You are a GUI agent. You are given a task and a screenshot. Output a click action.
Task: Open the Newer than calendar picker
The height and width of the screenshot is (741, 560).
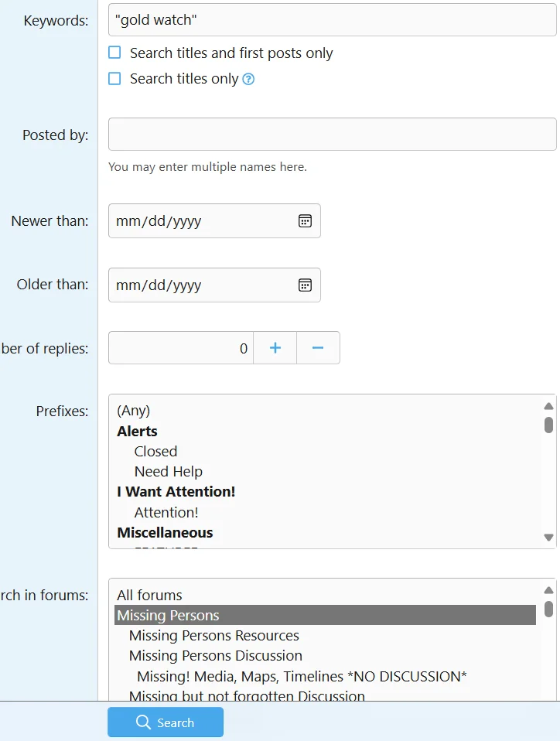click(305, 221)
